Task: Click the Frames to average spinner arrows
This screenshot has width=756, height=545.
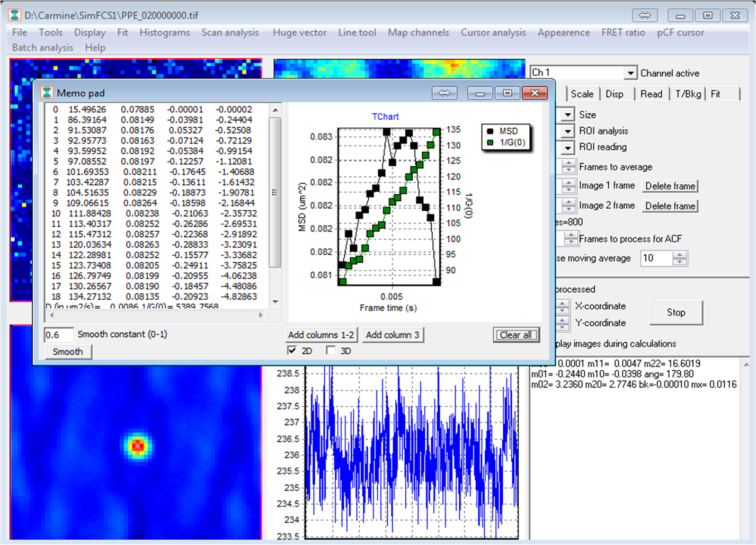Action: 568,167
